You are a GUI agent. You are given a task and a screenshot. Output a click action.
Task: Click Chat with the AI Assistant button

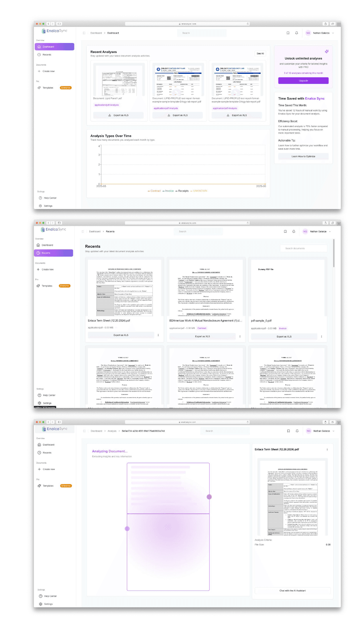[x=292, y=591]
